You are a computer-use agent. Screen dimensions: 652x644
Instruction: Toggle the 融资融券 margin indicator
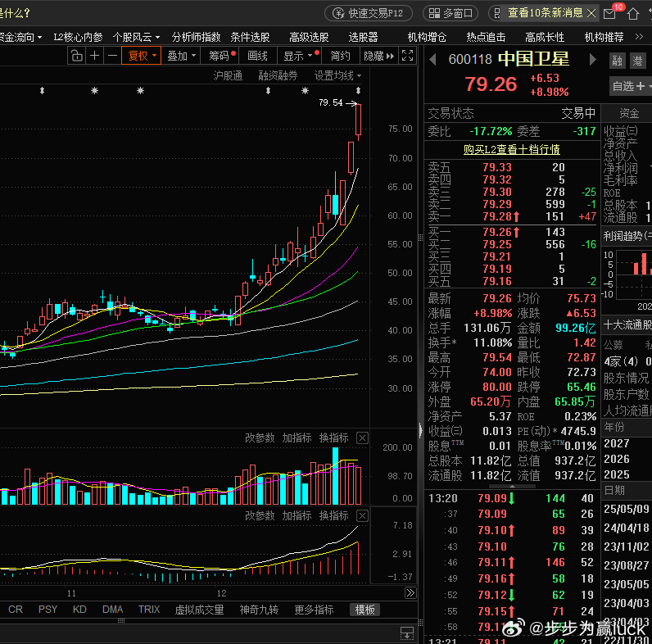pyautogui.click(x=278, y=75)
